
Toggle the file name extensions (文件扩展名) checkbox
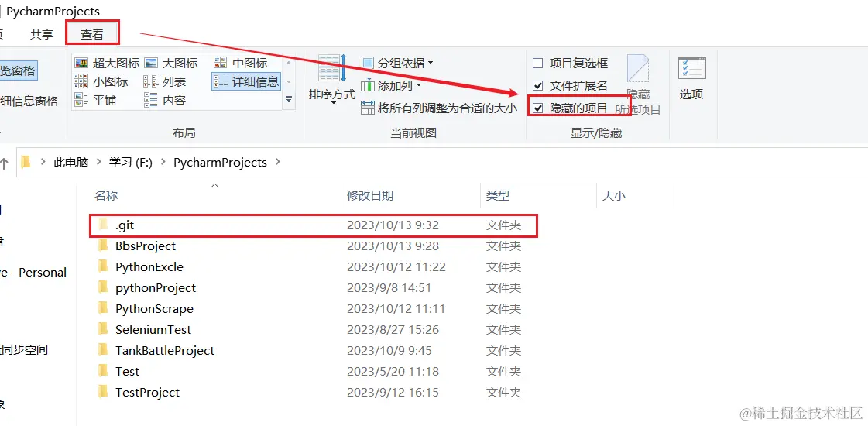(x=570, y=86)
